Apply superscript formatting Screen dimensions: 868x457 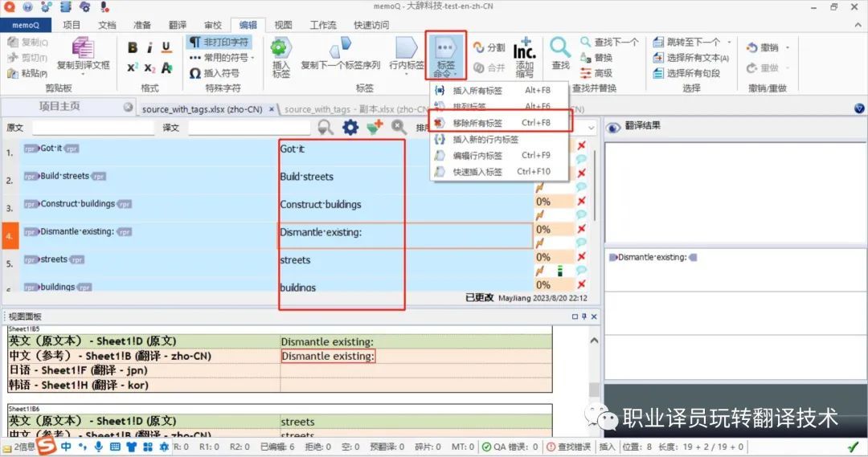pyautogui.click(x=133, y=67)
